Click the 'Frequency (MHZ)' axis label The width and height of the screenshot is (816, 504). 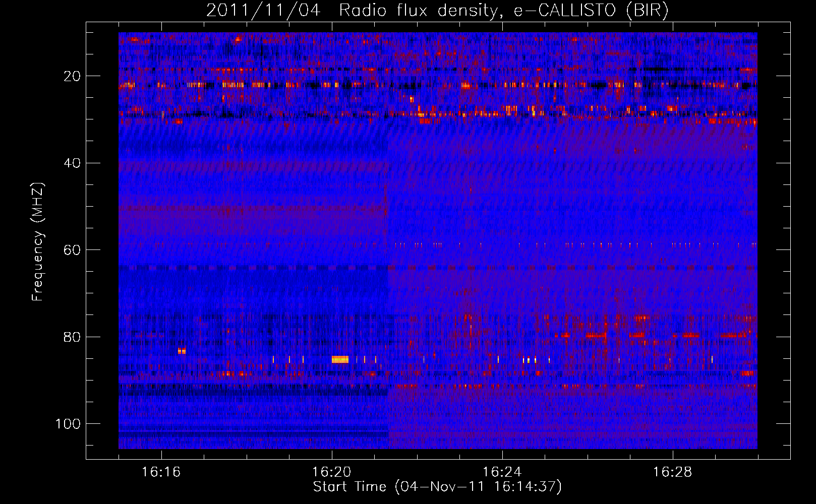[38, 242]
